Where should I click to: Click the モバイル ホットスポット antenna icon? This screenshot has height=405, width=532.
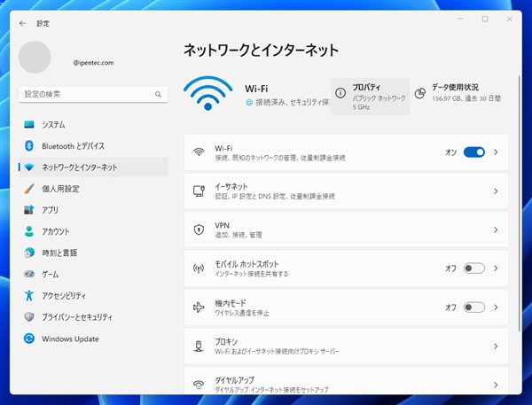coord(199,269)
